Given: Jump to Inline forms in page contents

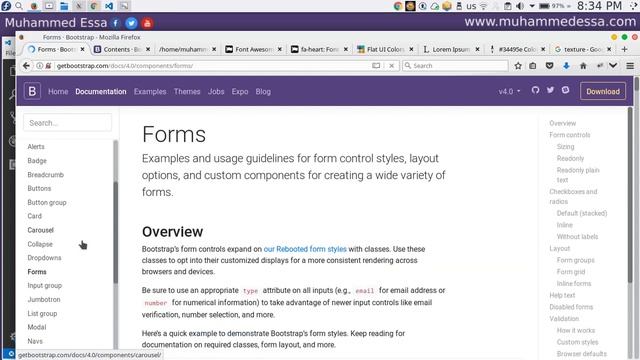Looking at the screenshot, I should point(574,283).
